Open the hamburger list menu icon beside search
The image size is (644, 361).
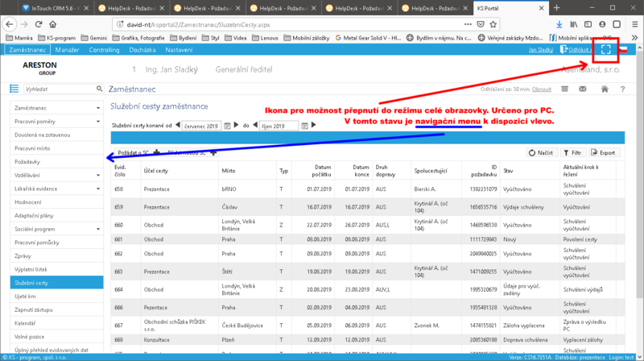pyautogui.click(x=14, y=89)
